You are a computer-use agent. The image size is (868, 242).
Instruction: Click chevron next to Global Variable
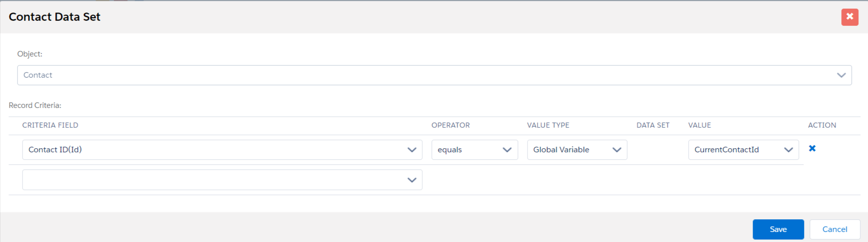pyautogui.click(x=616, y=150)
